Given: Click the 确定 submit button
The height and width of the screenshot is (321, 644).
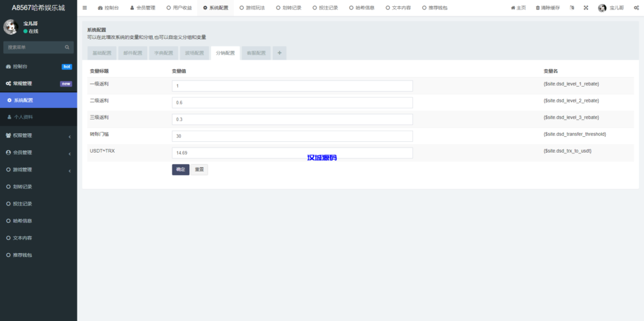Looking at the screenshot, I should [180, 170].
